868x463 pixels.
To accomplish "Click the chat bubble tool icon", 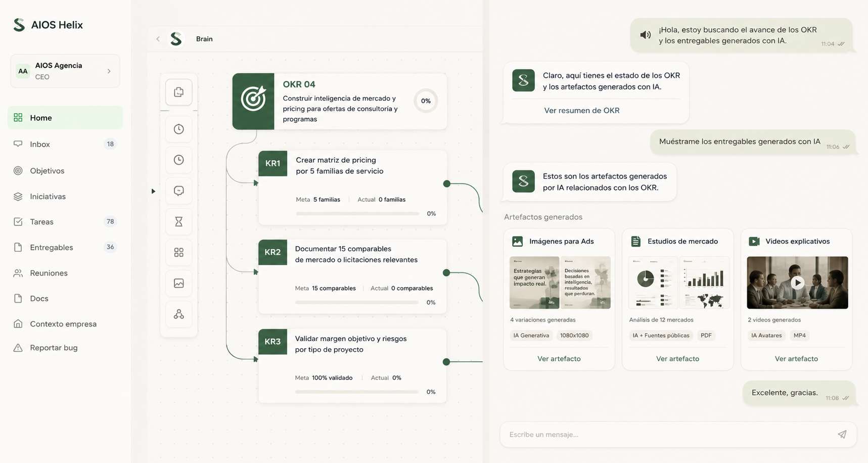I will [179, 191].
